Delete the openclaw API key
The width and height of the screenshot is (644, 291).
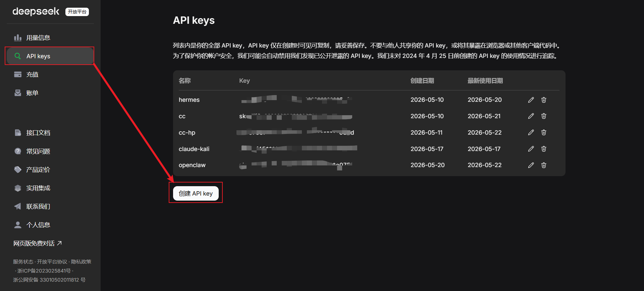click(544, 165)
